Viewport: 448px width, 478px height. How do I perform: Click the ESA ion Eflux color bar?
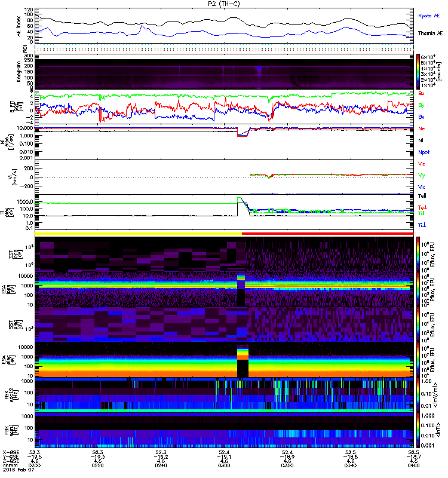tap(418, 290)
